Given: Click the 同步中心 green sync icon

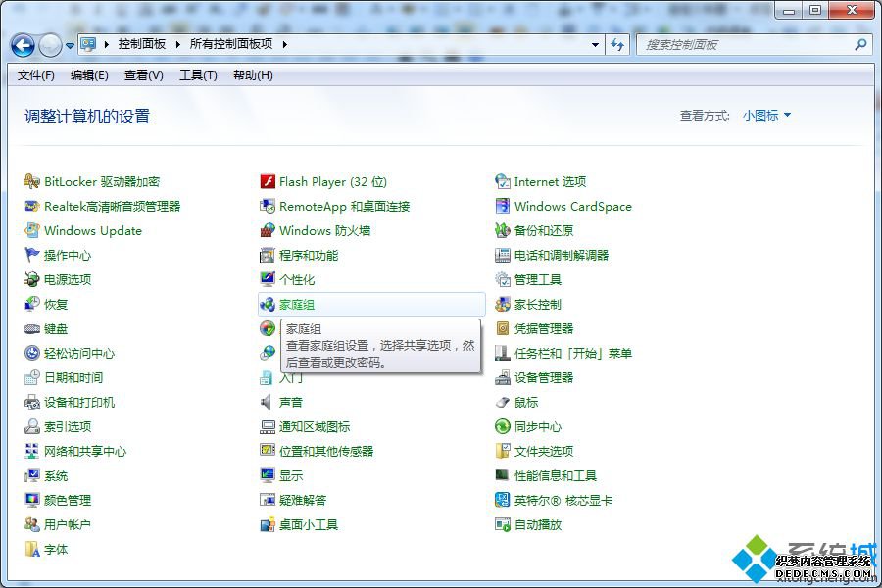Looking at the screenshot, I should (503, 427).
